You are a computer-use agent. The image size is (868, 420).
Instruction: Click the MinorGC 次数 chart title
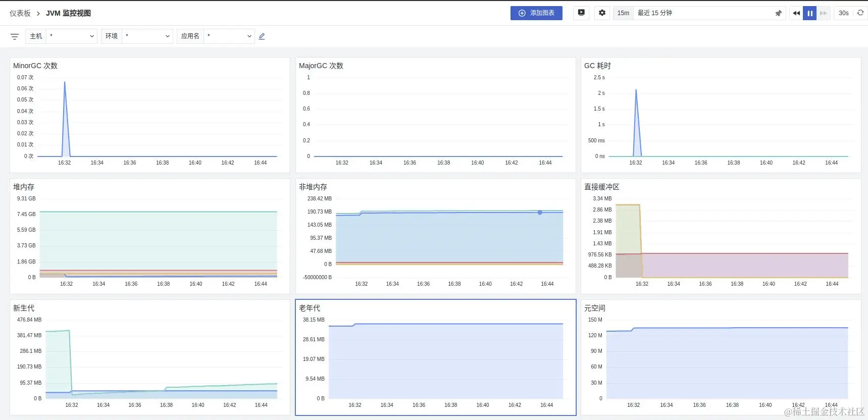tap(35, 66)
